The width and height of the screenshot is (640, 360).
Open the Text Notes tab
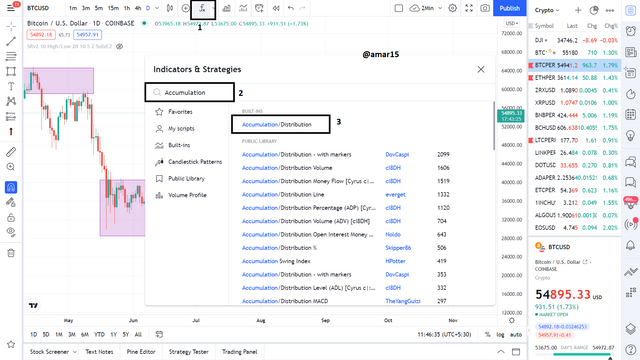(x=99, y=352)
